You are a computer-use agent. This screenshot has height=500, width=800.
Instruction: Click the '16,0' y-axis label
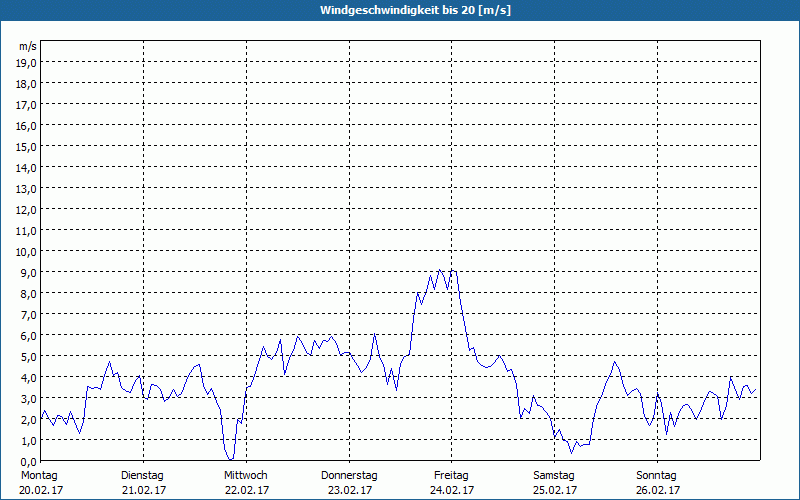pyautogui.click(x=27, y=126)
